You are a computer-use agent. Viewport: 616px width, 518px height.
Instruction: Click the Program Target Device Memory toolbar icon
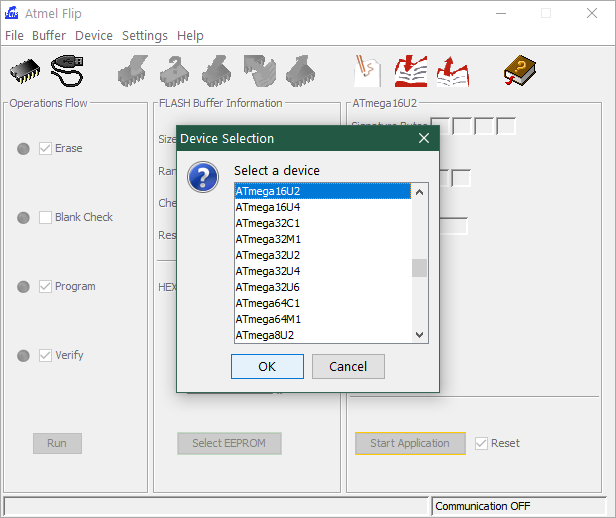[x=216, y=71]
